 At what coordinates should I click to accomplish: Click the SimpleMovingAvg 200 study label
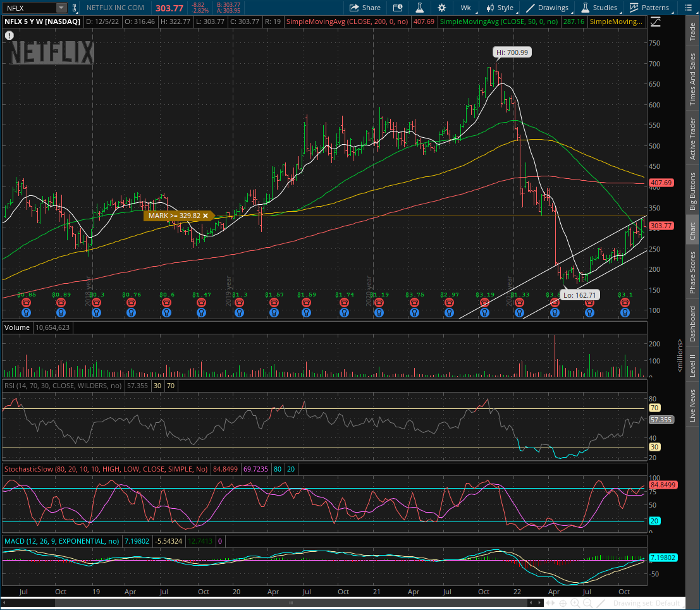347,21
